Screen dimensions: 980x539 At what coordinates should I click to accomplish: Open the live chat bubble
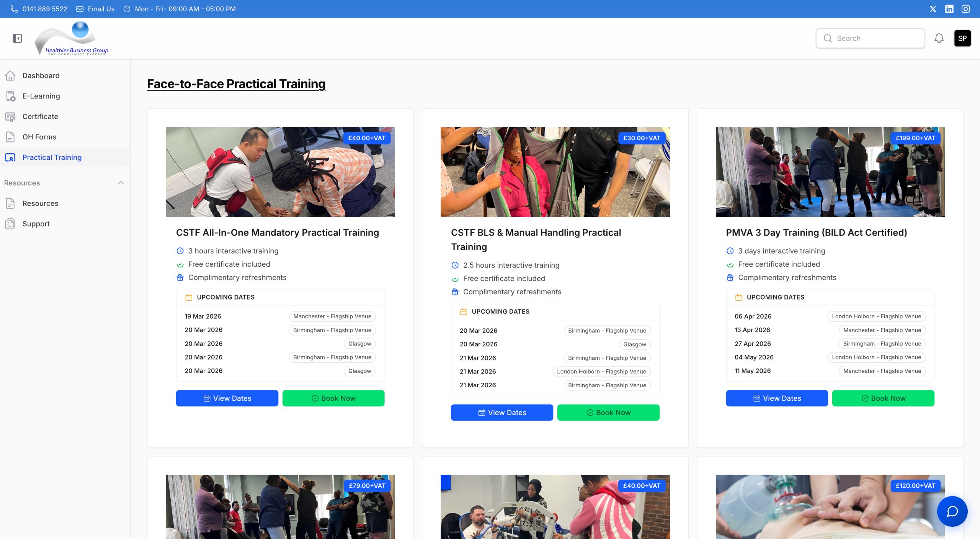point(952,511)
